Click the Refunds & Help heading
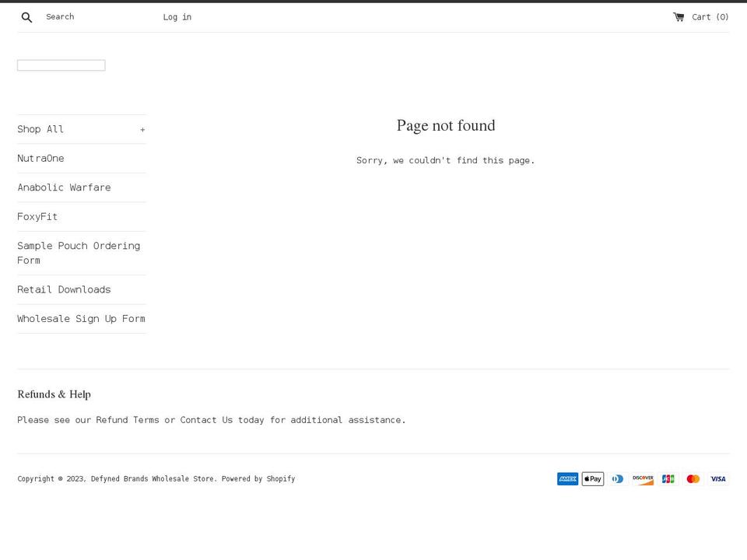This screenshot has width=747, height=560. [x=54, y=394]
